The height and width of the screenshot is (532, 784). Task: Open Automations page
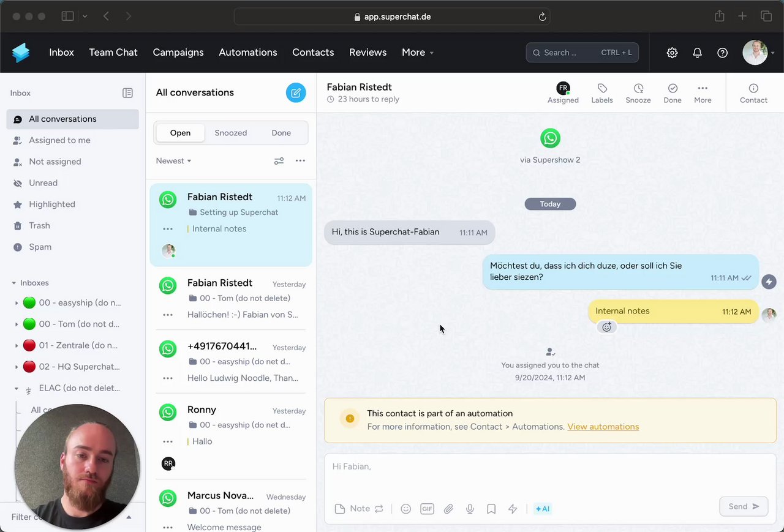click(x=248, y=53)
